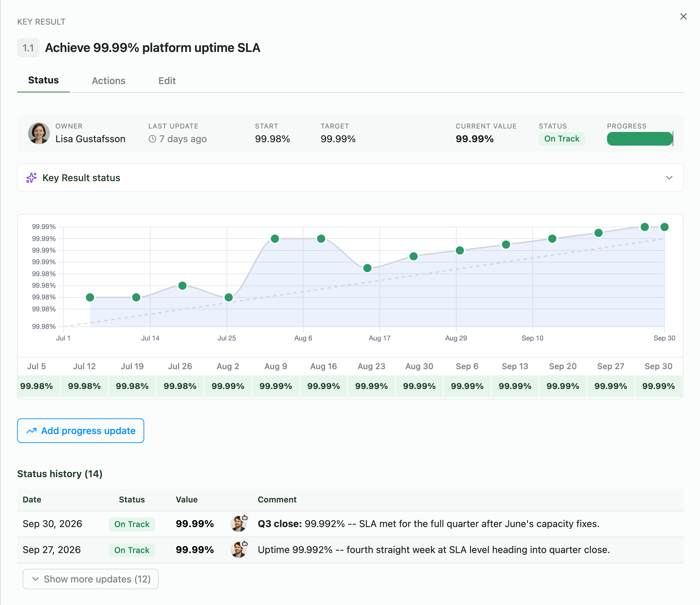Viewport: 700px width, 605px height.
Task: Click the On Track status badge in header
Action: [x=562, y=139]
